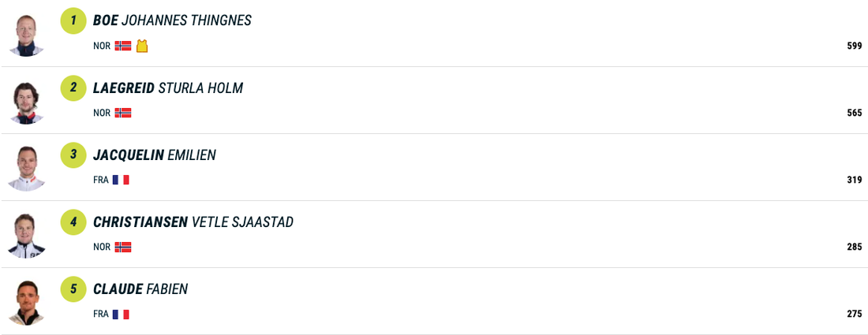The width and height of the screenshot is (868, 335).
Task: Click France flag under Emilien Jacquelin
Action: click(x=120, y=180)
